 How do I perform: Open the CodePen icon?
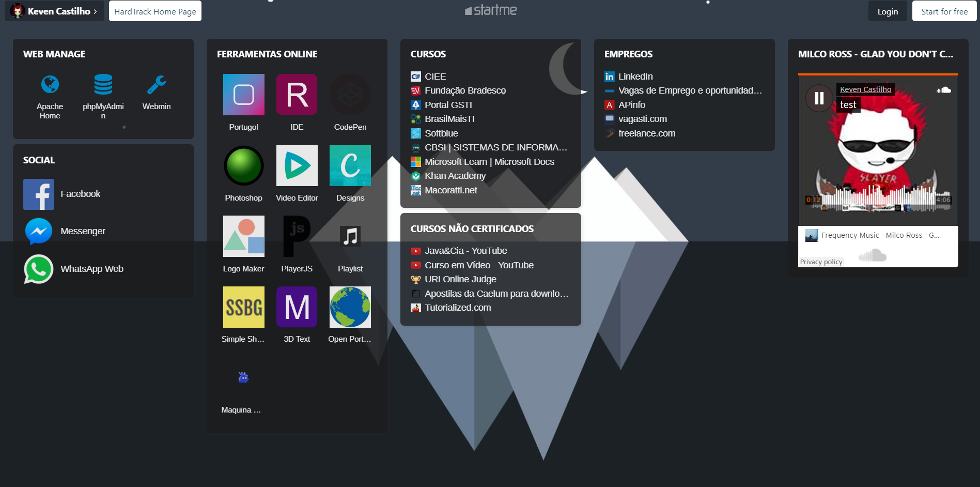pos(350,95)
